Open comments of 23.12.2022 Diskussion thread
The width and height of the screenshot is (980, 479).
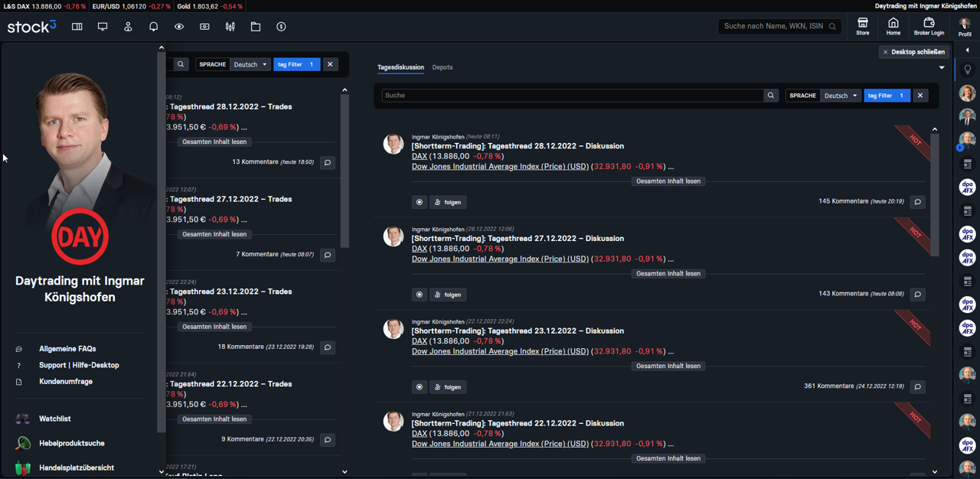point(918,387)
